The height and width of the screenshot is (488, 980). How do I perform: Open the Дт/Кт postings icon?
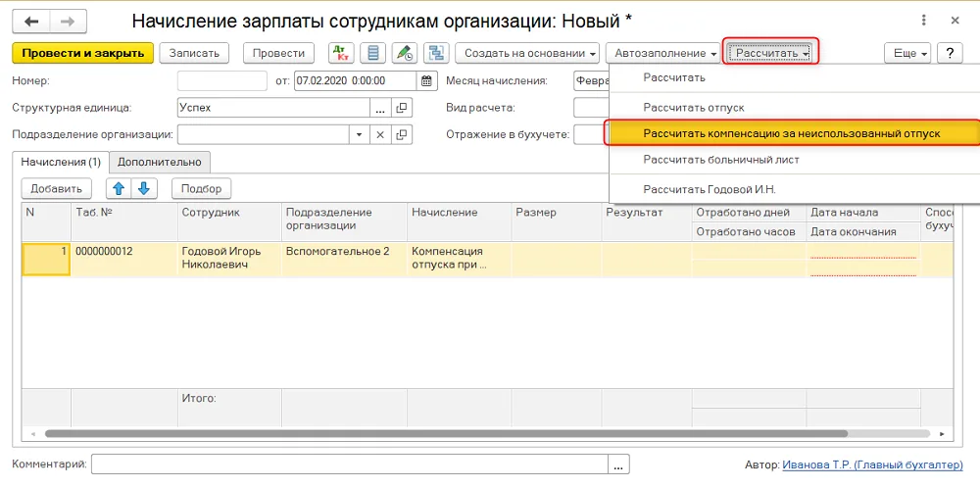pos(341,53)
